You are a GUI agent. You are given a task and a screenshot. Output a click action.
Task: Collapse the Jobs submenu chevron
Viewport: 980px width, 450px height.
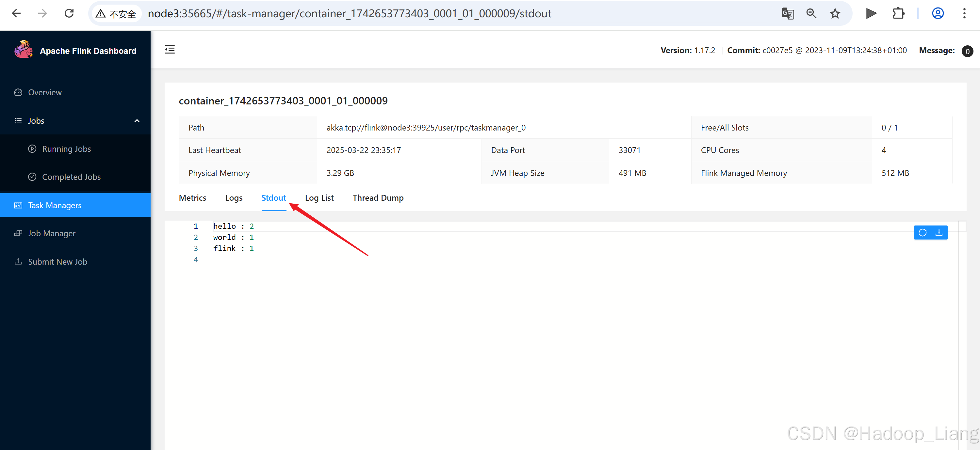click(137, 121)
